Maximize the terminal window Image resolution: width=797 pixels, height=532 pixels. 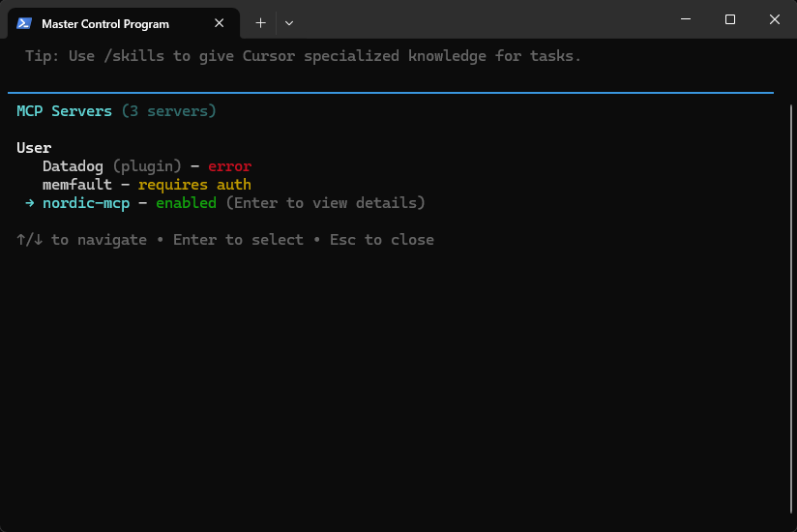coord(730,19)
